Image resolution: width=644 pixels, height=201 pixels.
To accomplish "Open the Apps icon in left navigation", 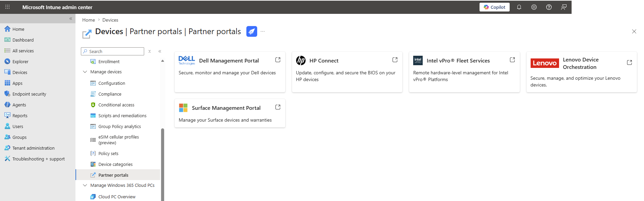I will point(7,83).
